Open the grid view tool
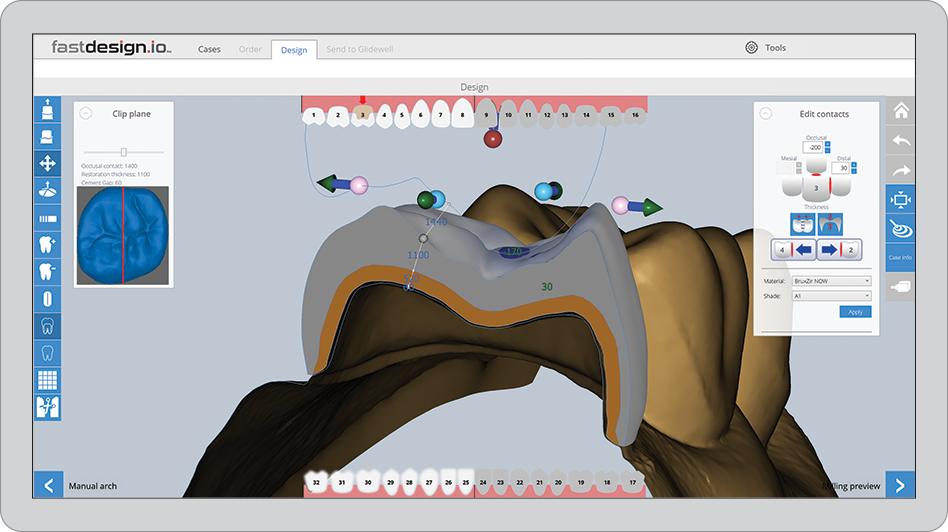The height and width of the screenshot is (532, 948). (x=47, y=380)
